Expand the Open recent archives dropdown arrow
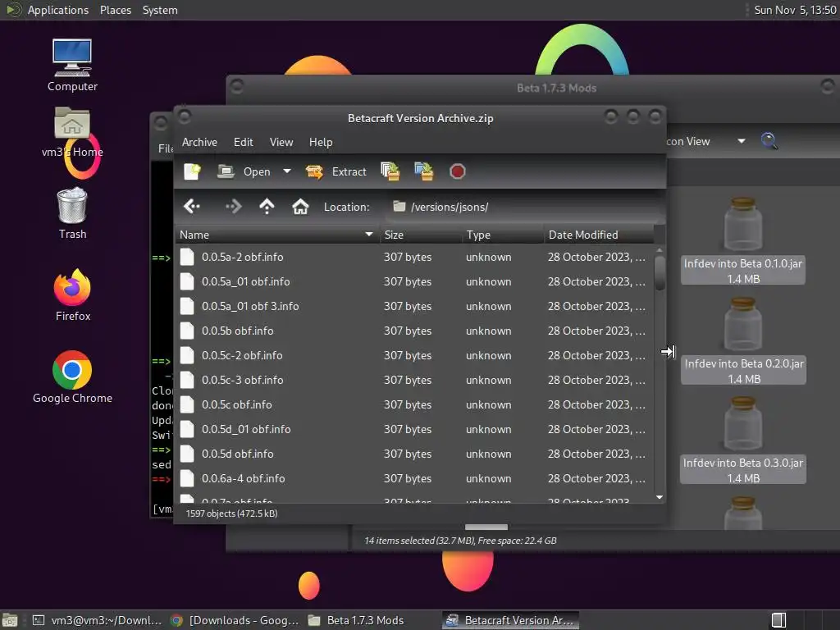Screen dimensions: 840x630 point(287,171)
